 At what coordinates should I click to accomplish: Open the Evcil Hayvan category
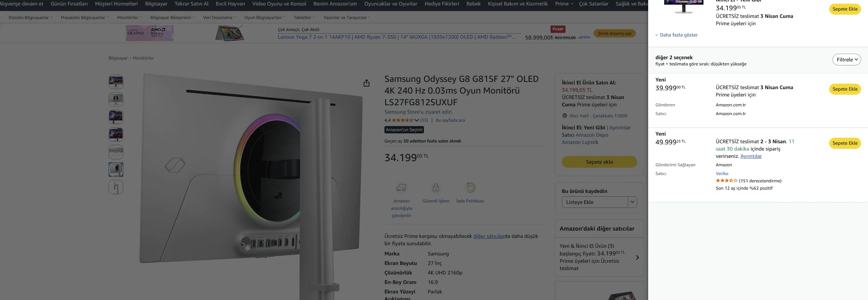tap(230, 4)
